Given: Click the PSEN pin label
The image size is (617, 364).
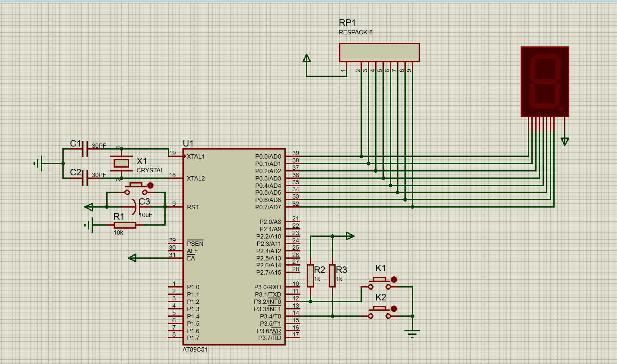Looking at the screenshot, I should [195, 243].
